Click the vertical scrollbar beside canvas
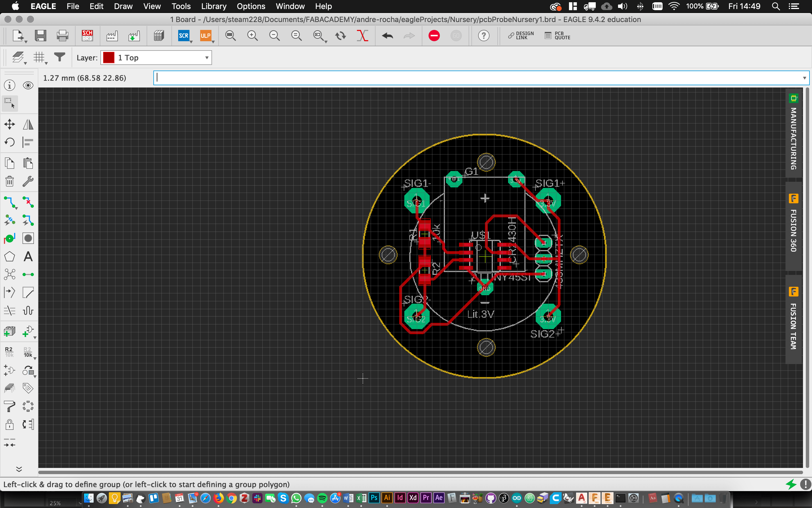Screen dimensions: 812x508 coord(807,277)
